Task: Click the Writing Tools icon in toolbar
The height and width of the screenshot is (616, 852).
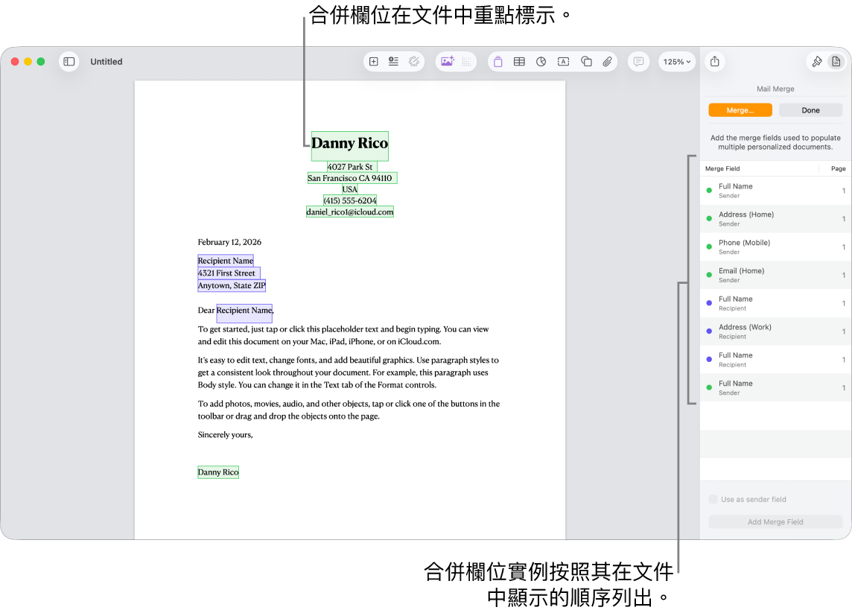Action: [413, 61]
